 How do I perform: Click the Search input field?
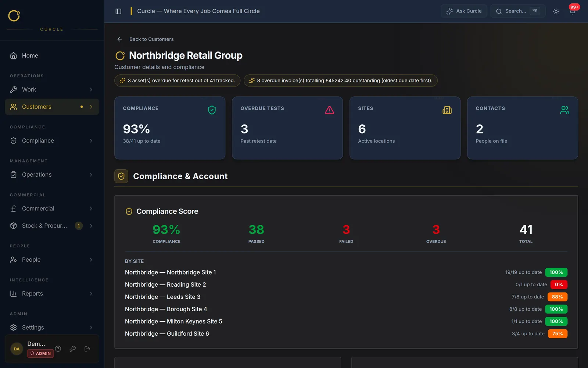pyautogui.click(x=518, y=11)
